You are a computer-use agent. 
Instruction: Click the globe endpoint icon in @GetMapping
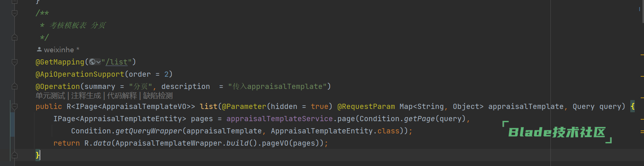(x=92, y=62)
